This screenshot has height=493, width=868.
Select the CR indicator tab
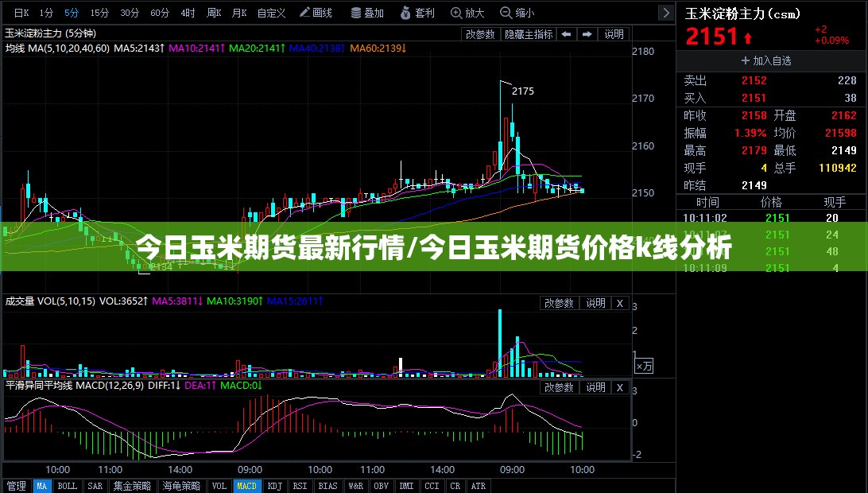click(x=455, y=486)
